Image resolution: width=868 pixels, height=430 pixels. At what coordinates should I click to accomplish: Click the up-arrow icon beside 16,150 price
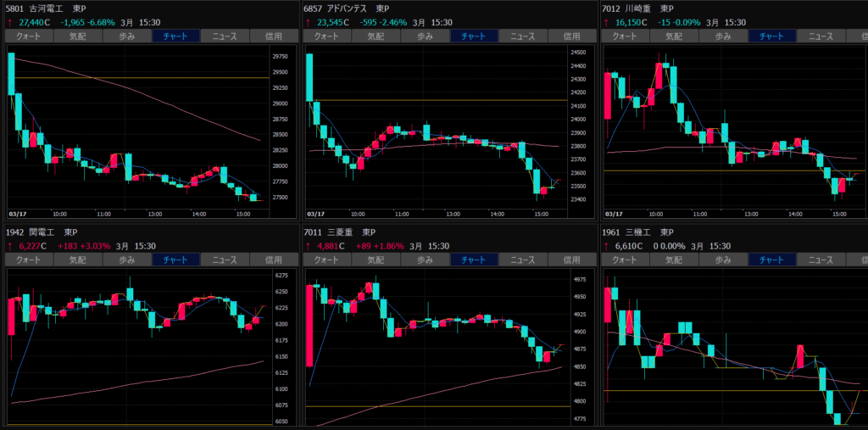click(605, 22)
